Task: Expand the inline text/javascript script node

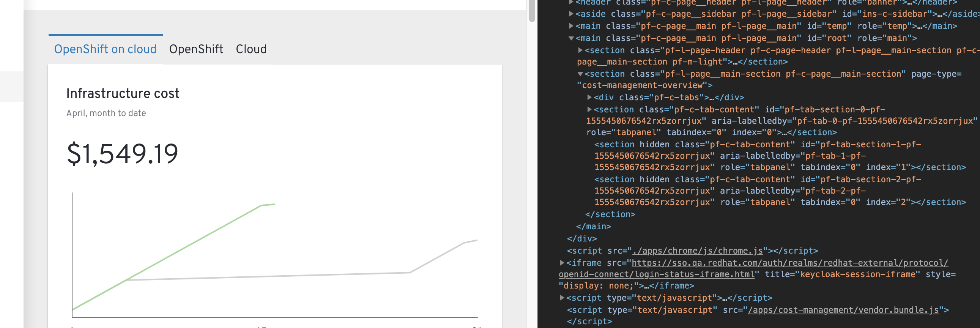Action: 562,298
